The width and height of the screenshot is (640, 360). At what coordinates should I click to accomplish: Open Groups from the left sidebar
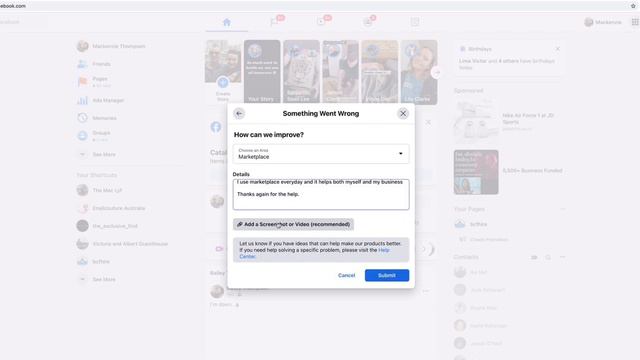click(x=94, y=136)
